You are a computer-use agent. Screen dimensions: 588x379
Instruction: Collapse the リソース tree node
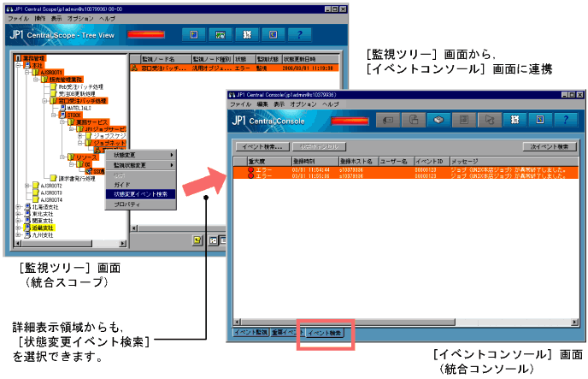[62, 157]
